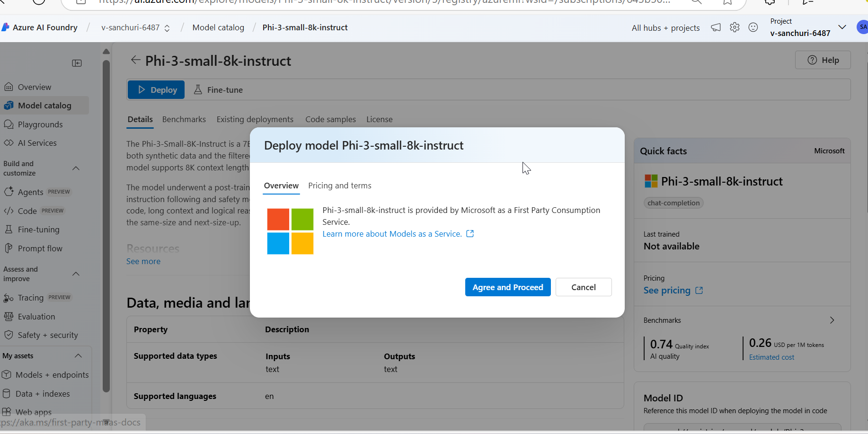Screen dimensions: 868x434
Task: Click the AI Services sidebar icon
Action: click(9, 143)
